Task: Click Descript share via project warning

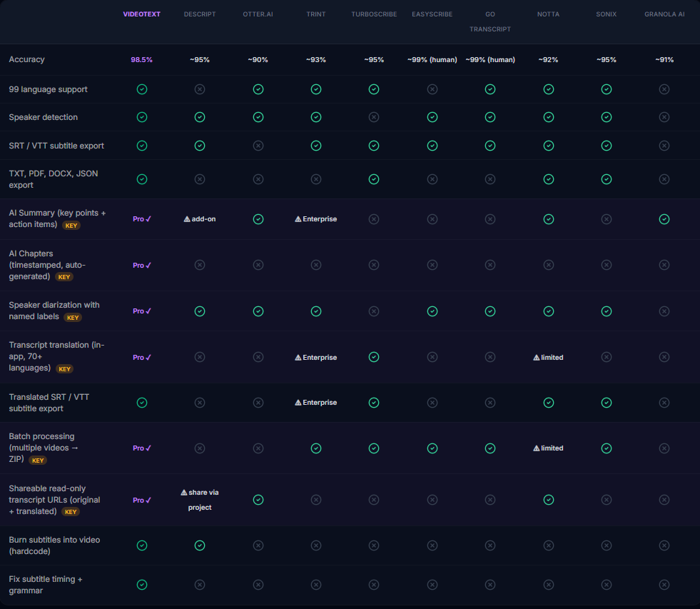Action: pyautogui.click(x=200, y=500)
